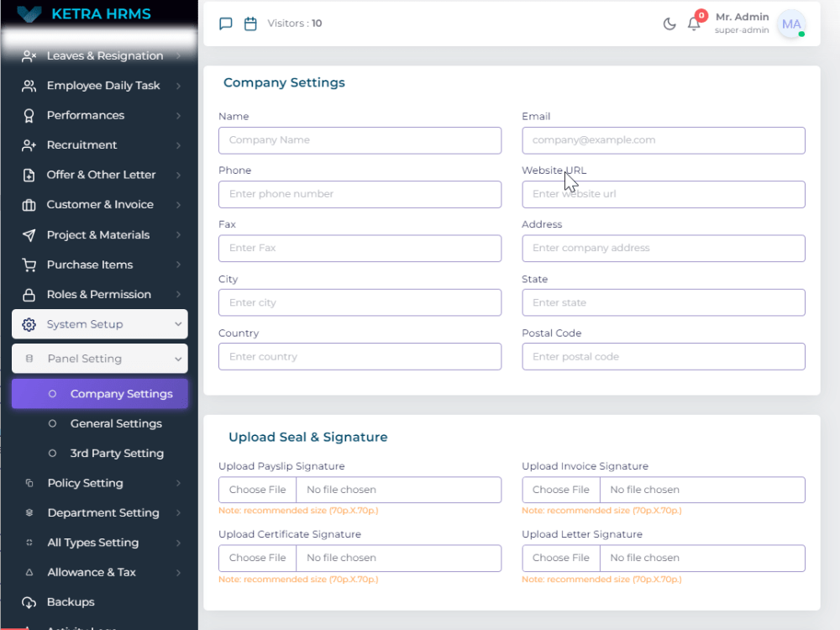Viewport: 840px width, 630px height.
Task: Collapse the System Setup section chevron
Action: tap(179, 324)
